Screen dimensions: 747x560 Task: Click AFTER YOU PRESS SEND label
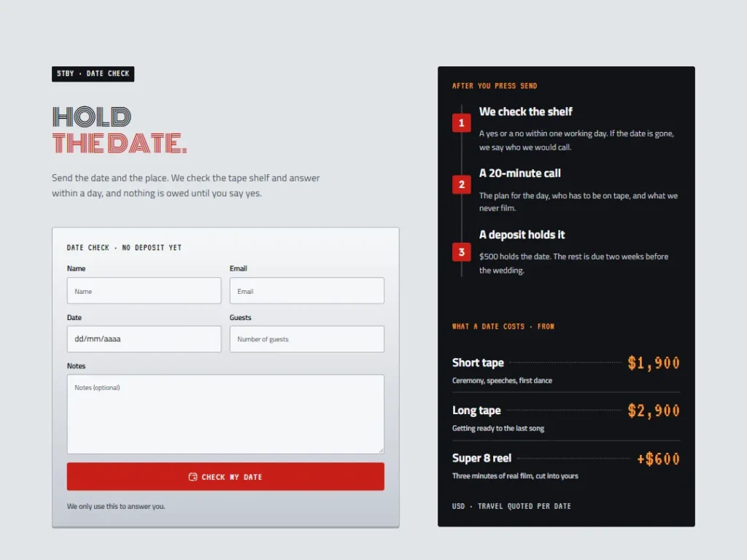pyautogui.click(x=495, y=86)
